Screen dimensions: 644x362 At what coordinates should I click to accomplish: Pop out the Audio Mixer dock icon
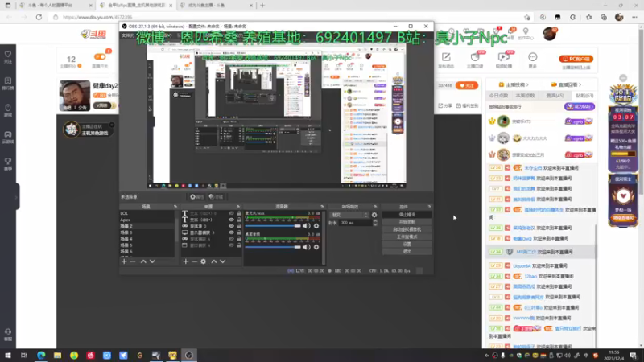[322, 207]
